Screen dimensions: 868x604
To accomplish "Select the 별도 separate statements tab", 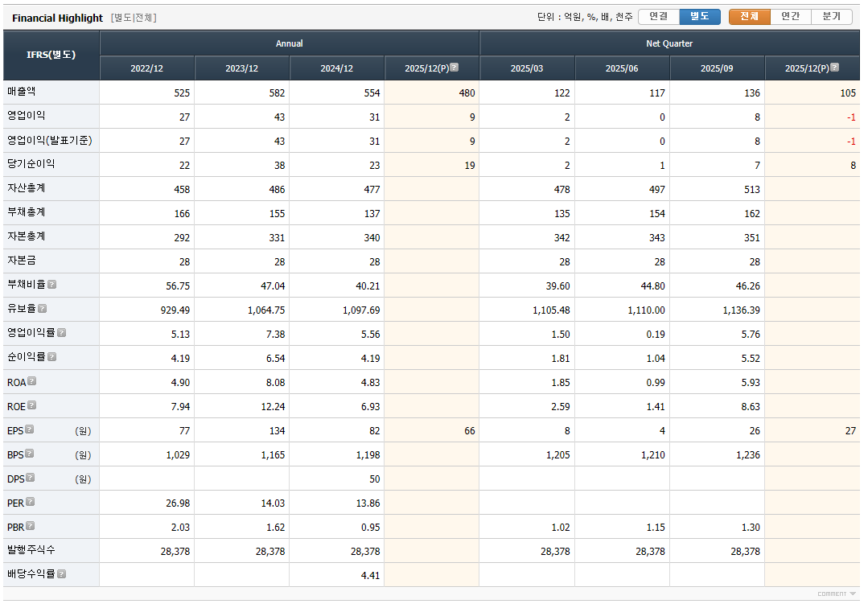I will click(700, 17).
